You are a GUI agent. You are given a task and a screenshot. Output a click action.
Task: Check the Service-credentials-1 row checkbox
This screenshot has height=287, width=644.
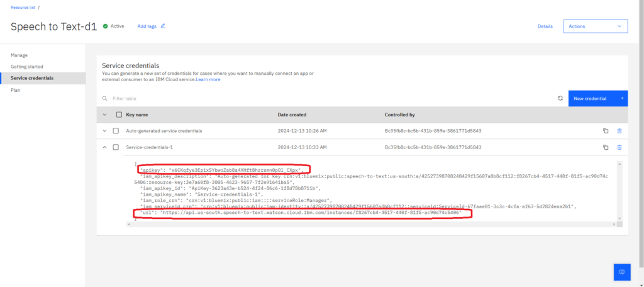(x=116, y=147)
